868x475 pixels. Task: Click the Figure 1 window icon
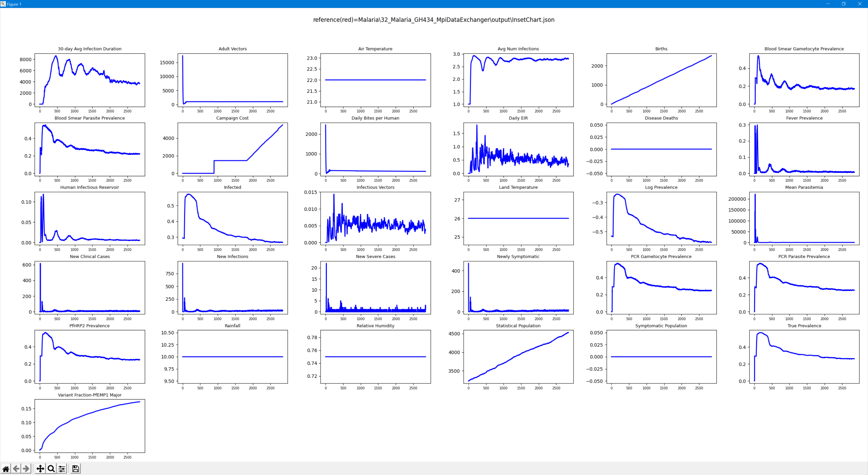tap(3, 4)
